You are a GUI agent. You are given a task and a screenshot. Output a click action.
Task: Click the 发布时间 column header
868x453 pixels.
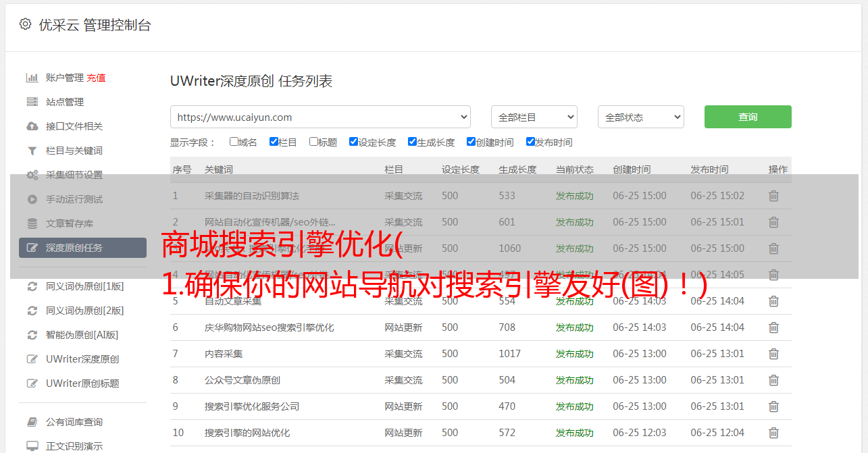[709, 169]
